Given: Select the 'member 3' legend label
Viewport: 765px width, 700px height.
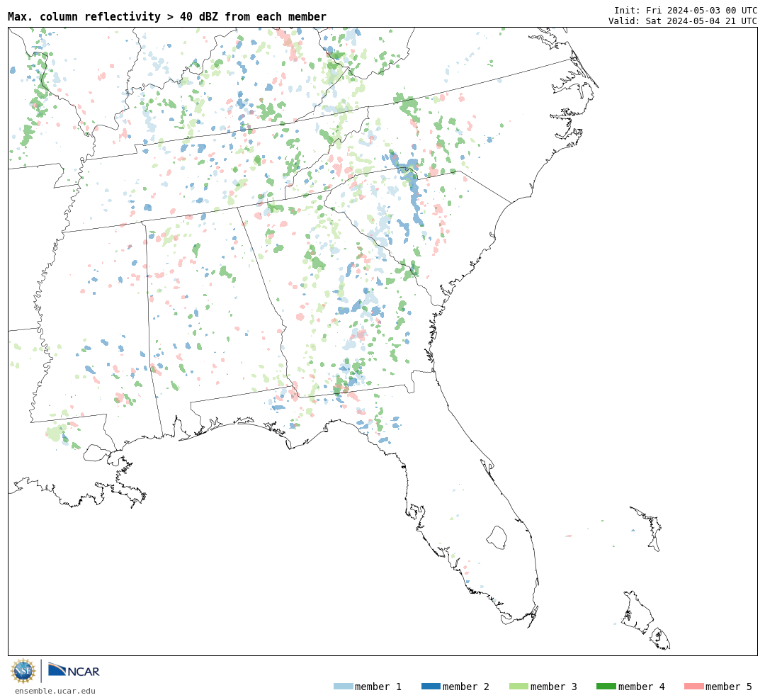Looking at the screenshot, I should (x=554, y=687).
